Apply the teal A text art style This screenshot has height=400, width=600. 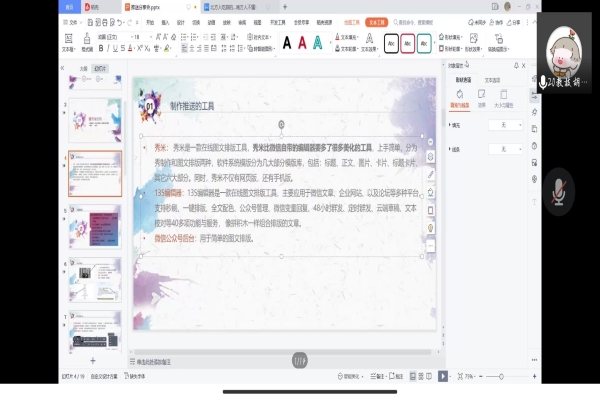coord(318,42)
